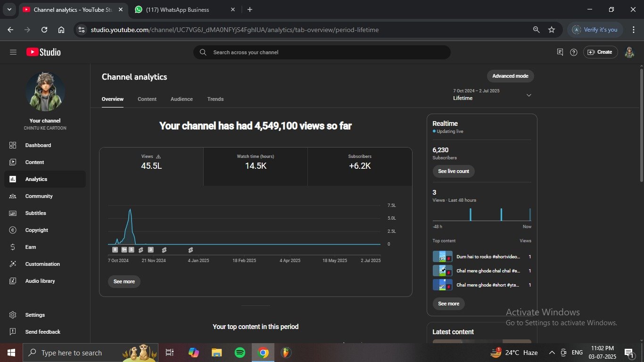Click the search across your channel field
This screenshot has width=644, height=362.
tap(322, 52)
